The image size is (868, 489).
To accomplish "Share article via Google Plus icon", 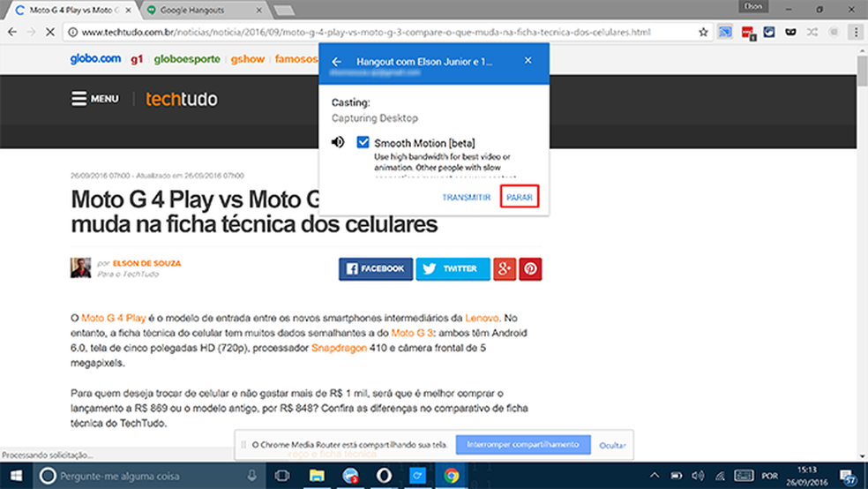I will (505, 268).
